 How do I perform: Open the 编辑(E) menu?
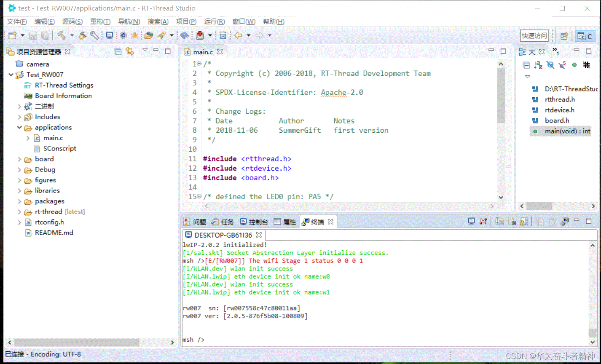click(45, 21)
